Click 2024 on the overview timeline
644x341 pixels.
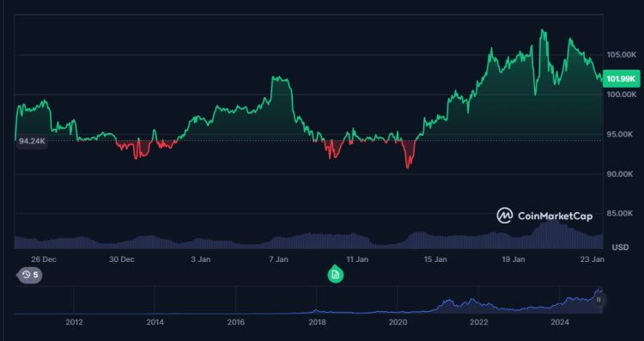coord(560,322)
